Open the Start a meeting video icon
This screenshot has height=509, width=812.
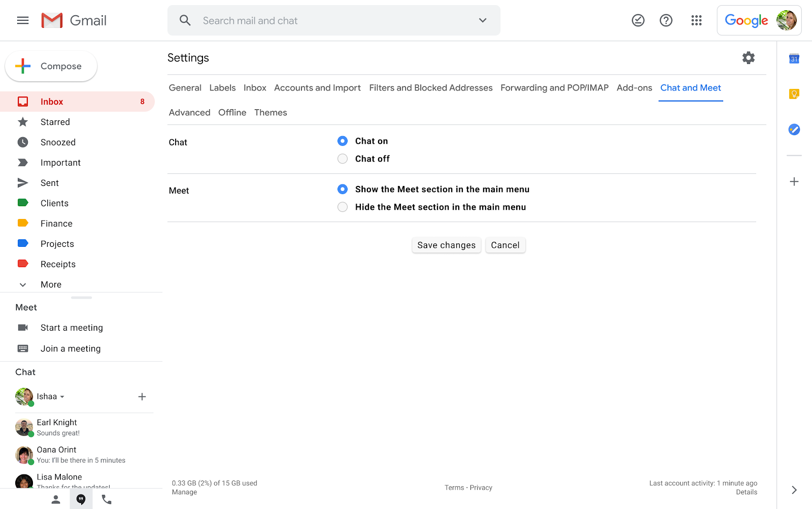(23, 327)
